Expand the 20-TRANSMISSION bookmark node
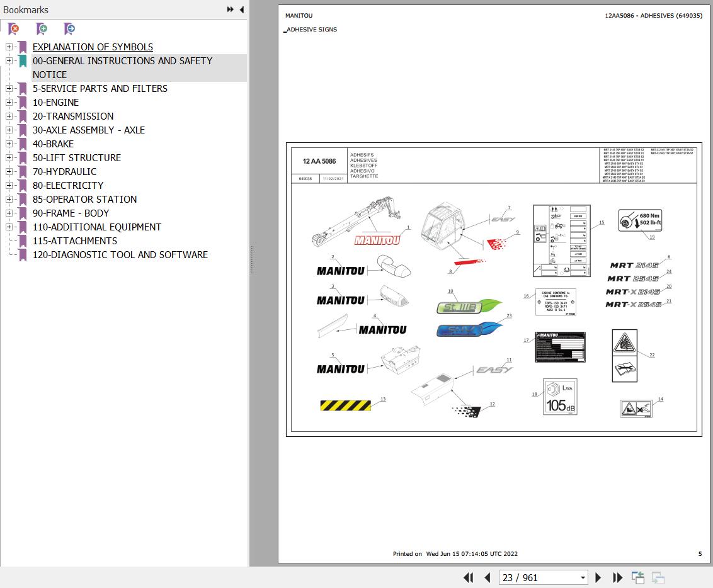 [x=9, y=116]
